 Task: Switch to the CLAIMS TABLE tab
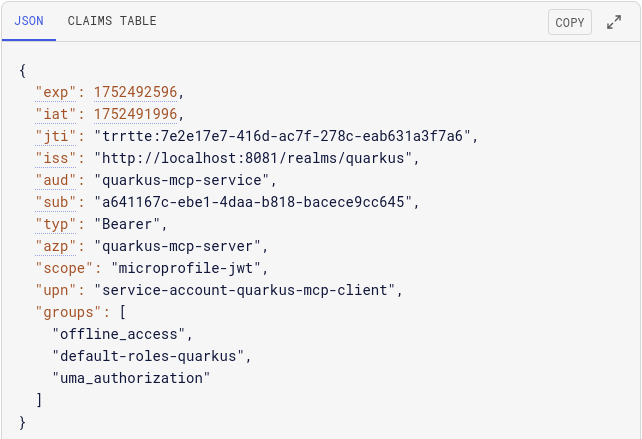(112, 21)
